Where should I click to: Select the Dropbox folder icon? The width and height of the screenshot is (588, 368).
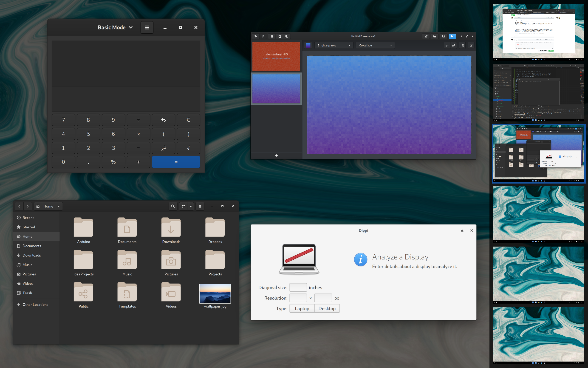click(x=215, y=227)
